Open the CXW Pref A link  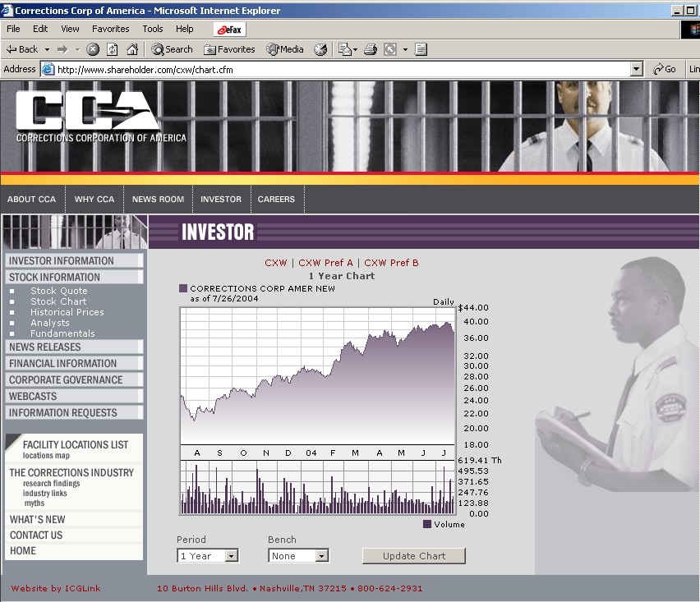click(x=325, y=263)
